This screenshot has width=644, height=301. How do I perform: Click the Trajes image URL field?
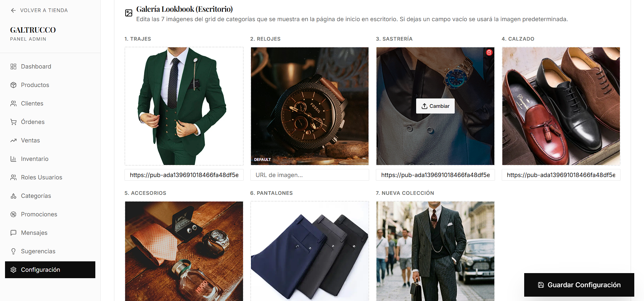184,175
